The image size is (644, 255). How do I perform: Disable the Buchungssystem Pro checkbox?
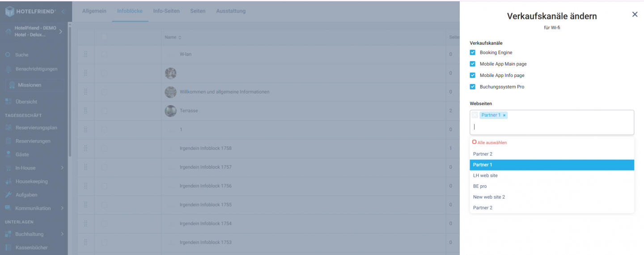click(473, 87)
